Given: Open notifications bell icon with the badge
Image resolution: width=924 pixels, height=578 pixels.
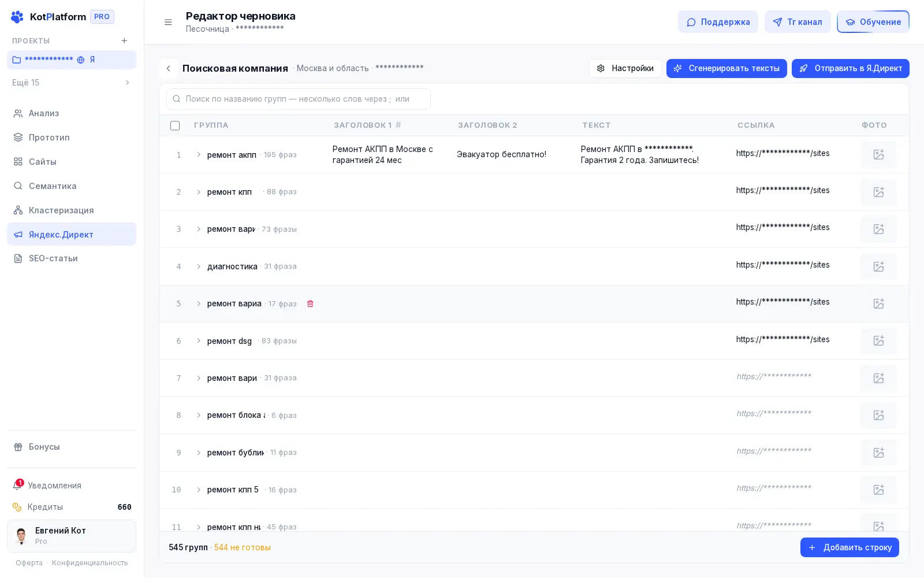Looking at the screenshot, I should click(17, 486).
